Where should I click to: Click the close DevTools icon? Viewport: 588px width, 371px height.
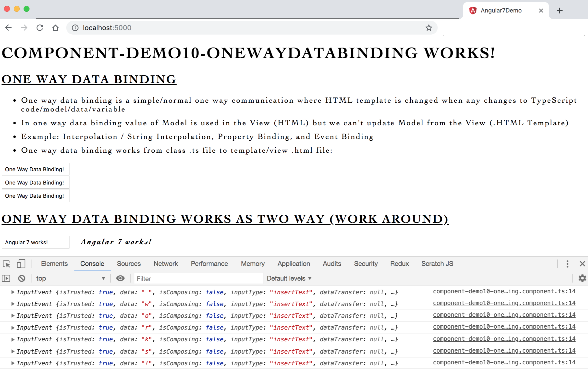pyautogui.click(x=582, y=264)
